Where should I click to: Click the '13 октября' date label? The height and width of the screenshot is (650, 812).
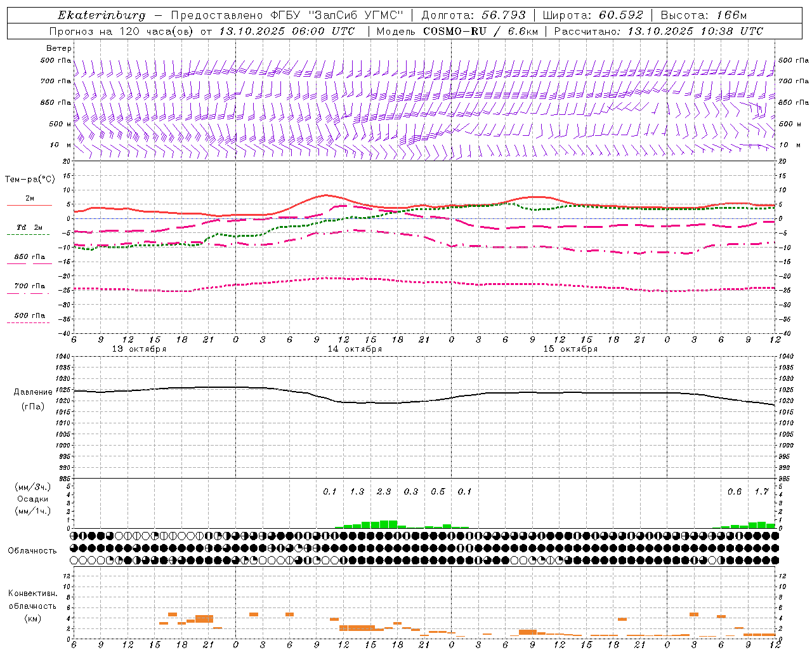click(139, 349)
